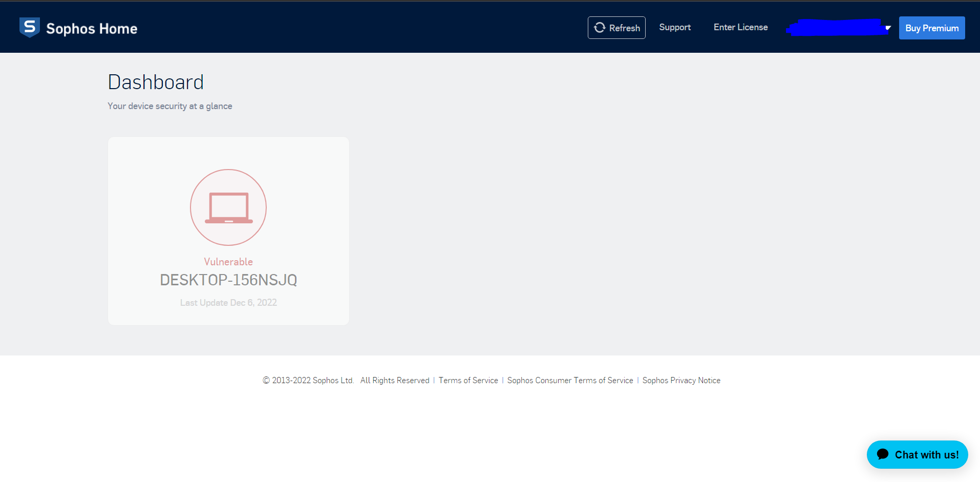The width and height of the screenshot is (980, 482).
Task: Click the Sophos shield logo icon
Action: coord(29,27)
